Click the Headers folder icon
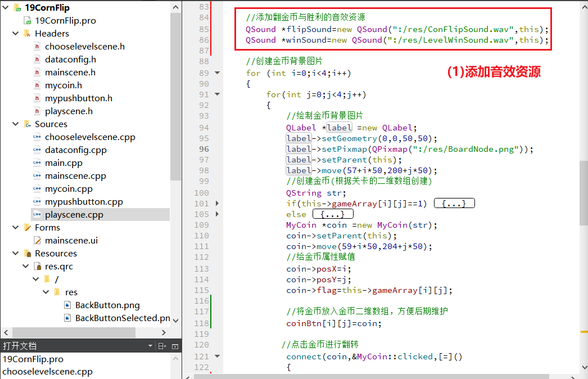 click(x=28, y=33)
